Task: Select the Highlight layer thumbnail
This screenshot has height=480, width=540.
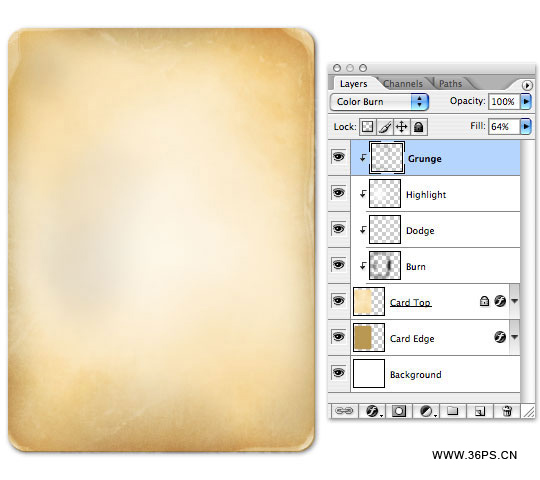Action: pyautogui.click(x=385, y=194)
